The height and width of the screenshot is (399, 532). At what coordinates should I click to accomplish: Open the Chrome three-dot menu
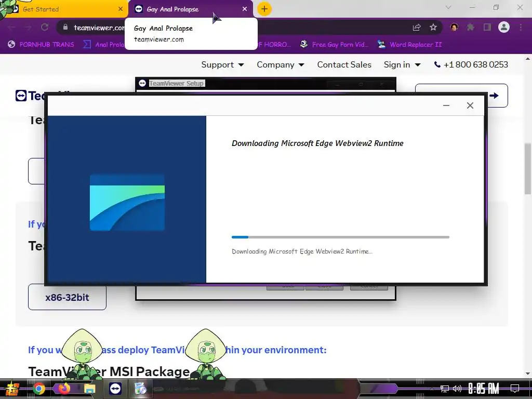(x=521, y=27)
